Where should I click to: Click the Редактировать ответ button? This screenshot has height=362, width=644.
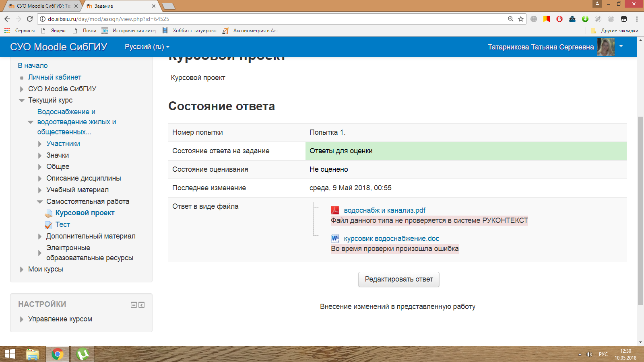click(399, 280)
